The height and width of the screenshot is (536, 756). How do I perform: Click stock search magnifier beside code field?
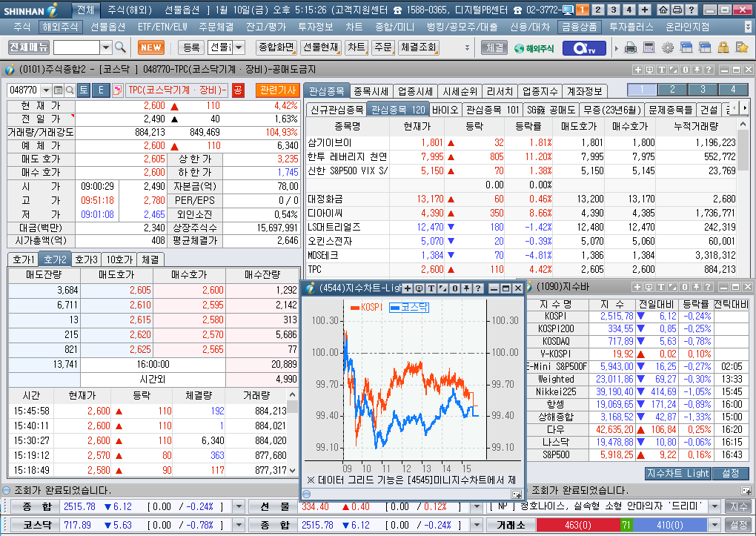(70, 90)
